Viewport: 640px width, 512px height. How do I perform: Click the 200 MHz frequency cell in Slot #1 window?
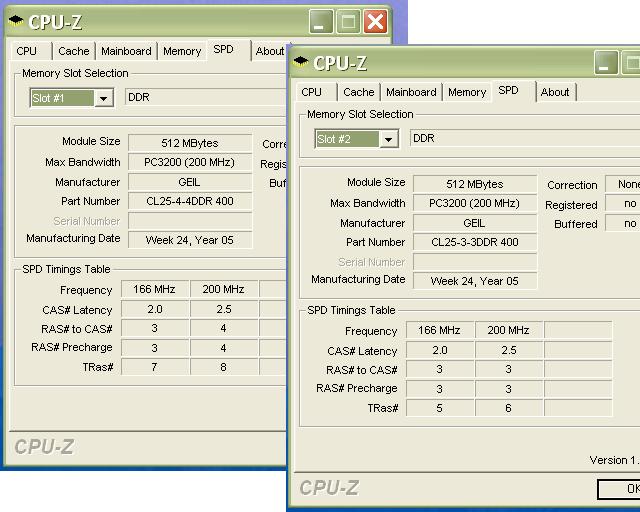point(223,289)
